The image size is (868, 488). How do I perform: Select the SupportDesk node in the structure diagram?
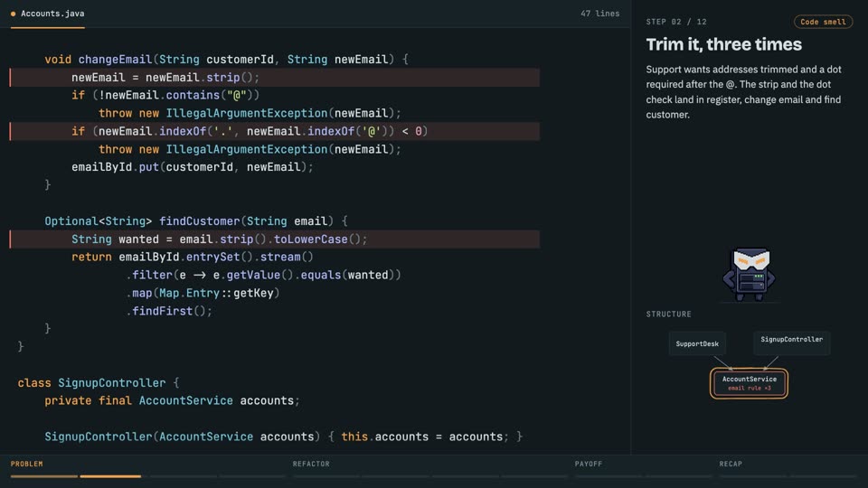coord(697,343)
